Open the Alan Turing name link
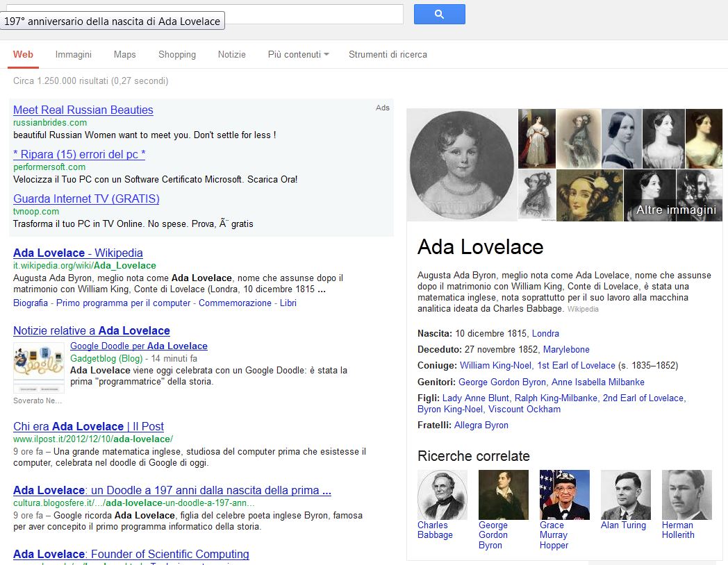 click(x=623, y=525)
